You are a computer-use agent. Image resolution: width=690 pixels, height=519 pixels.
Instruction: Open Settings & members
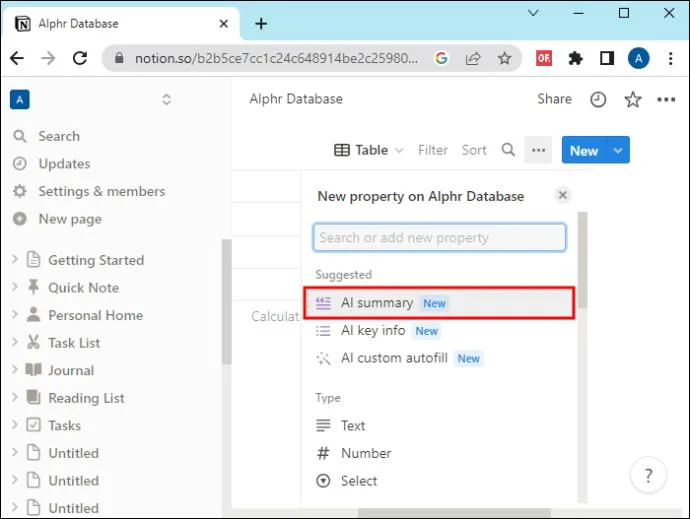point(101,191)
